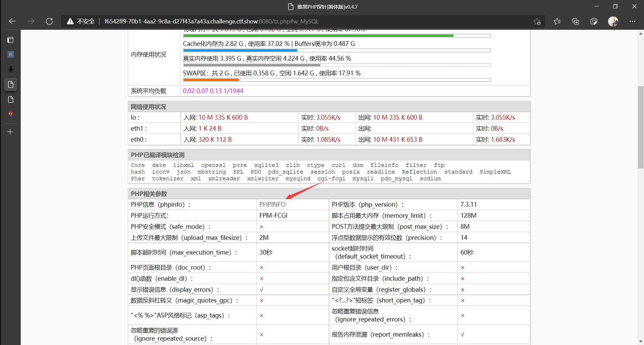Viewport: 644px width, 345px height.
Task: Open the browser settings and more menu
Action: click(633, 21)
